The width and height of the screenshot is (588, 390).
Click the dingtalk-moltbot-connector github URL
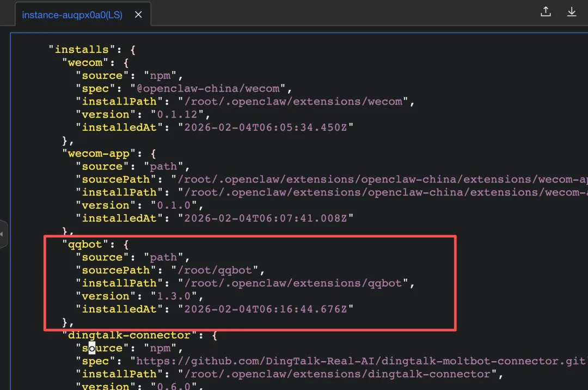point(359,361)
